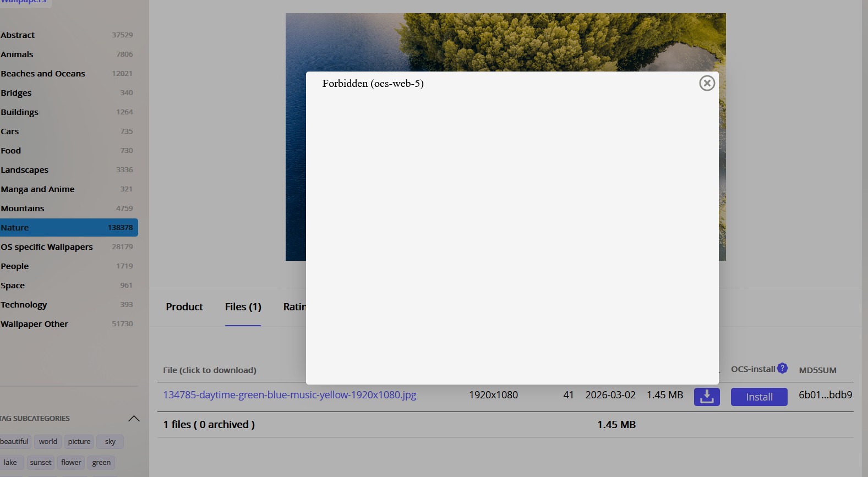Choose the lake tag
This screenshot has width=868, height=477.
tap(10, 463)
